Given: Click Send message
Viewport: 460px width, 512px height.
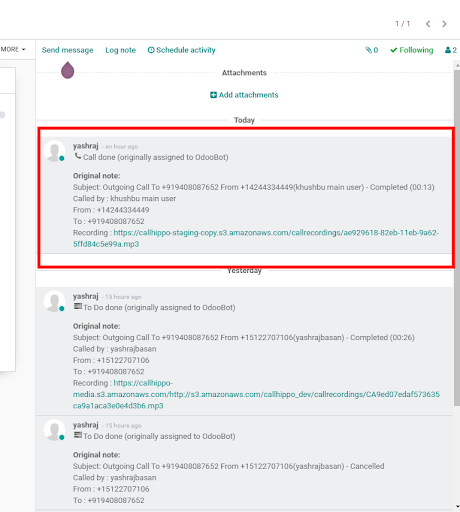Looking at the screenshot, I should coord(67,50).
